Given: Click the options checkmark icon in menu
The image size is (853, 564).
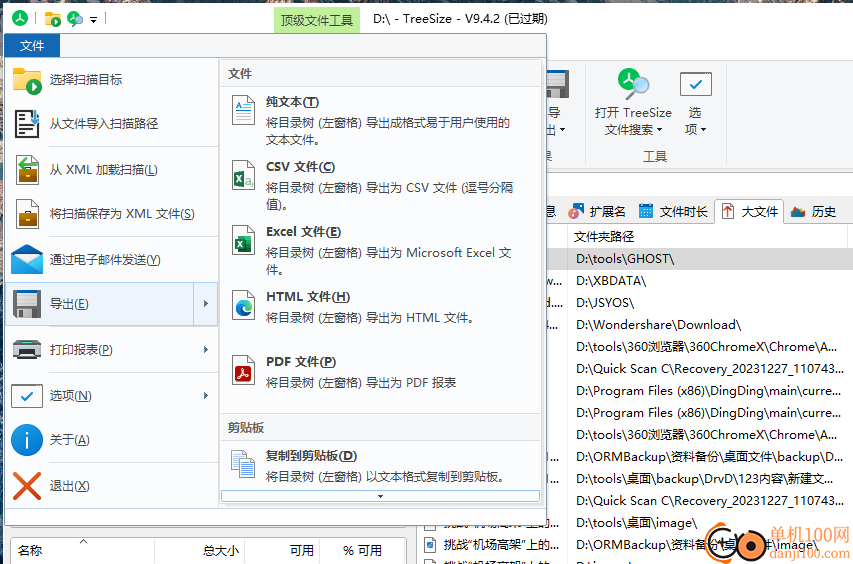Looking at the screenshot, I should pos(27,396).
